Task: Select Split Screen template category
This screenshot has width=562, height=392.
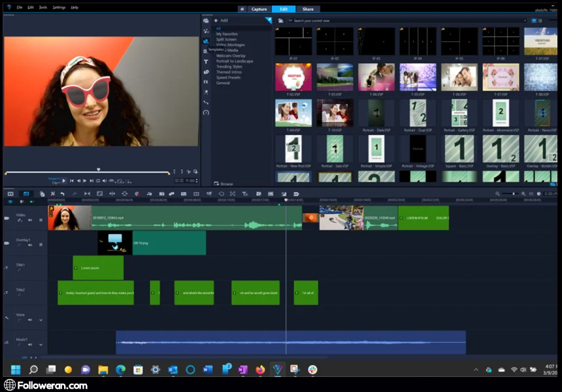Action: (x=227, y=39)
